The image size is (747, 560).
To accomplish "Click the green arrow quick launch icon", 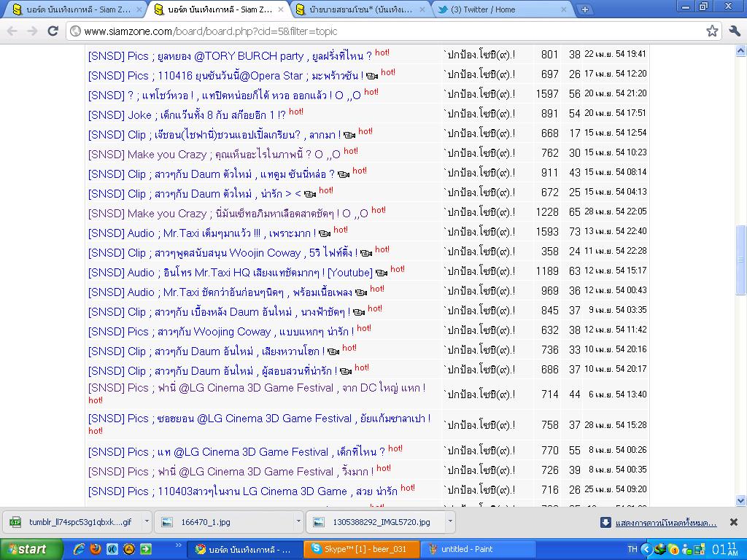I will 146,549.
